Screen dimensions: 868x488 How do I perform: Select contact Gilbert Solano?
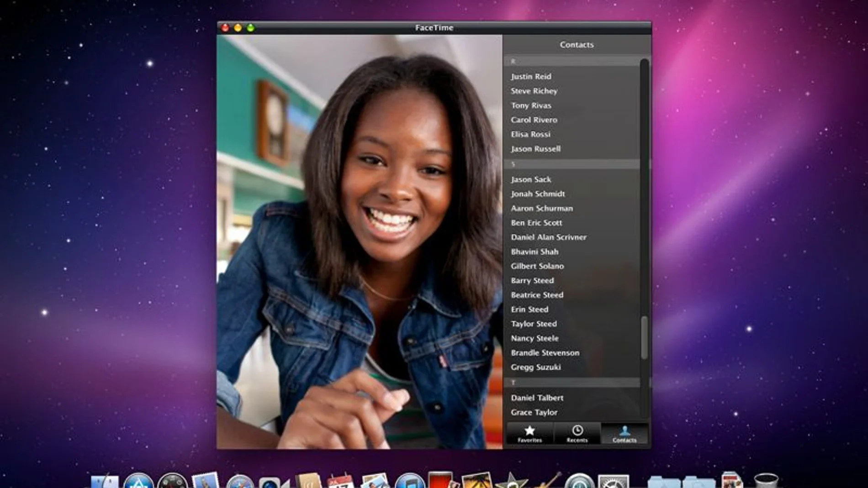[537, 266]
